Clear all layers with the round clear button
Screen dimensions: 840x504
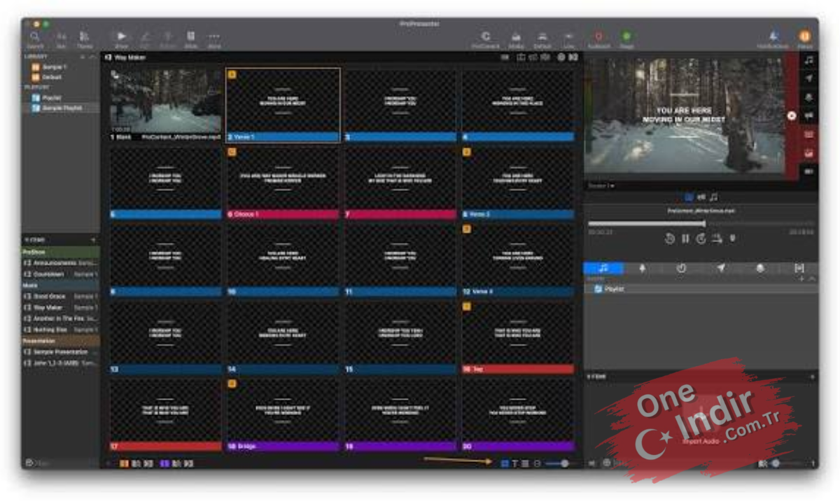coord(792,115)
